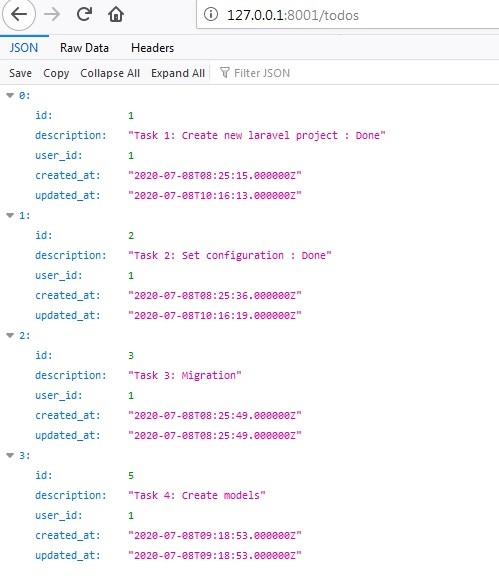499x577 pixels.
Task: Select the Task 3: Migration description value
Action: (x=185, y=375)
